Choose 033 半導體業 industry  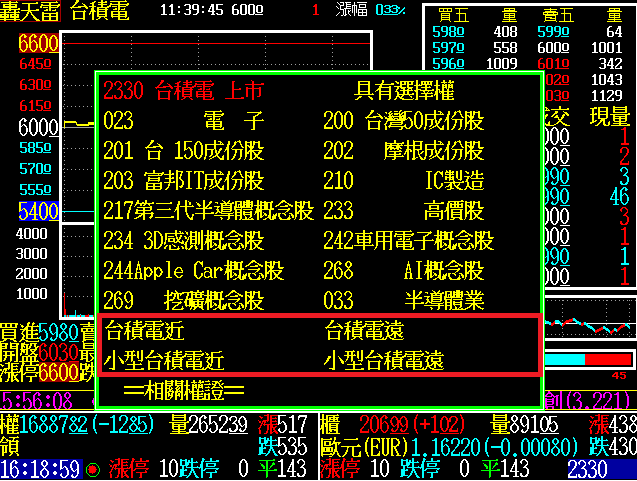[403, 301]
